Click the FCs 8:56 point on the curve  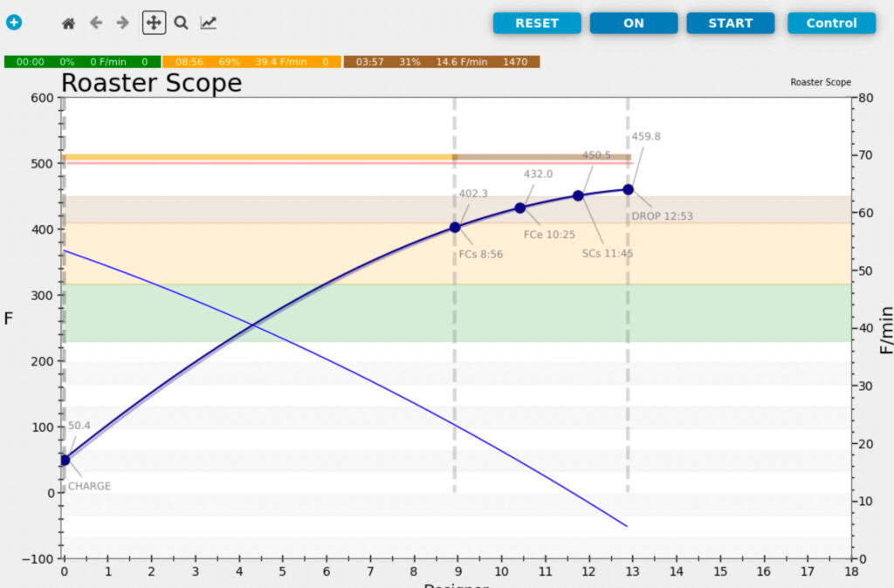[455, 228]
